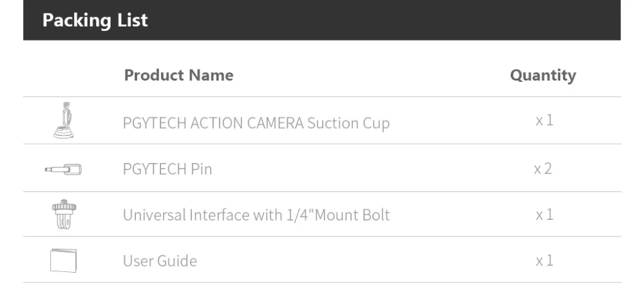Screen dimensions: 644x301
Task: Click the word "Pin" in the product name
Action: [201, 170]
